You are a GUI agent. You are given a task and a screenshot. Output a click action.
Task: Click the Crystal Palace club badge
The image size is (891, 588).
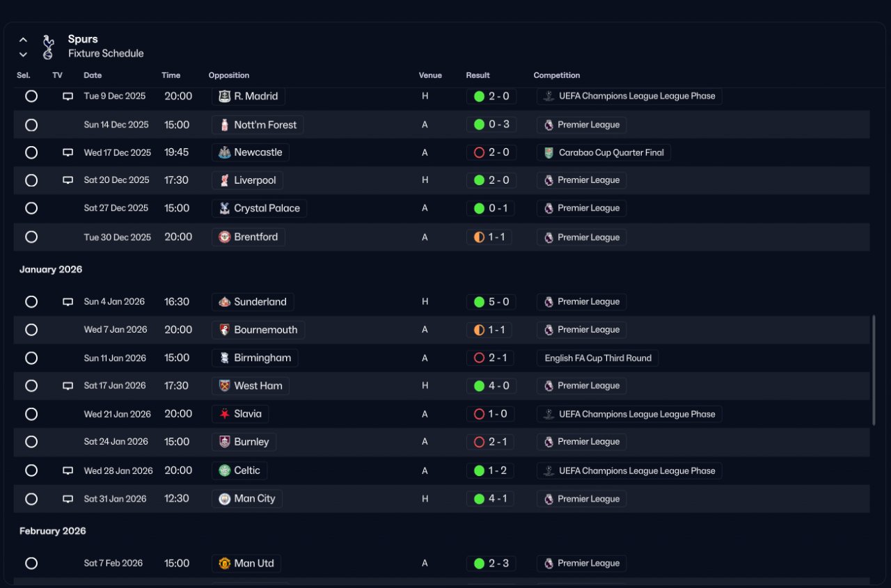tap(224, 208)
